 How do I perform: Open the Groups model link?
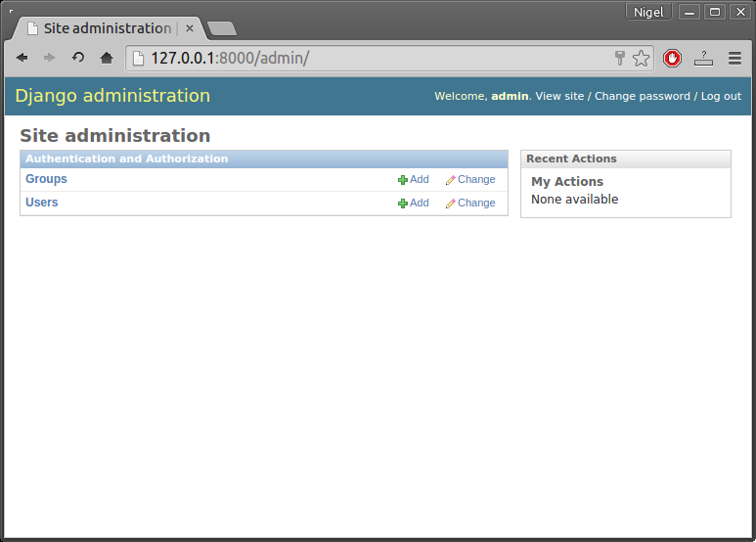point(46,179)
